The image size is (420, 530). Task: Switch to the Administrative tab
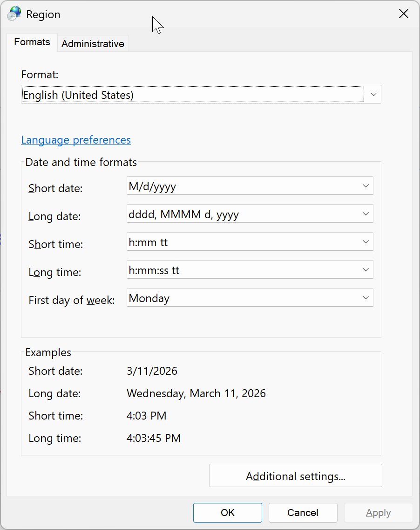(x=93, y=44)
